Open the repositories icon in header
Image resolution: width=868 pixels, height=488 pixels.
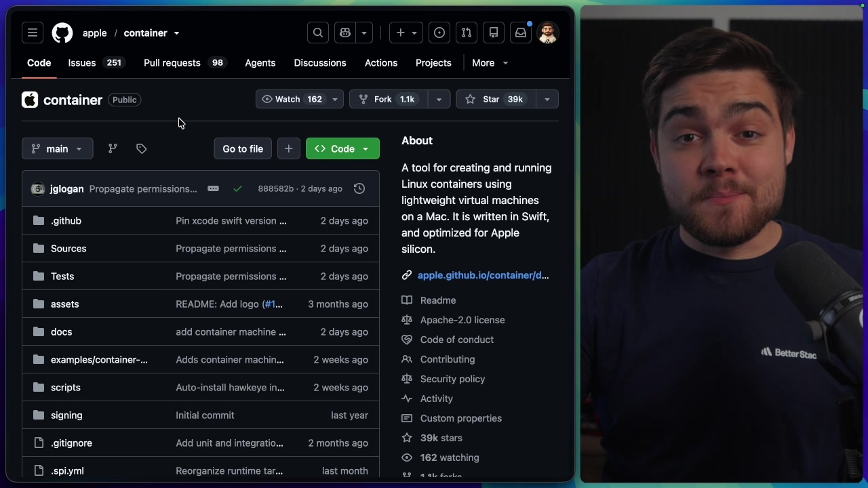[x=494, y=33]
